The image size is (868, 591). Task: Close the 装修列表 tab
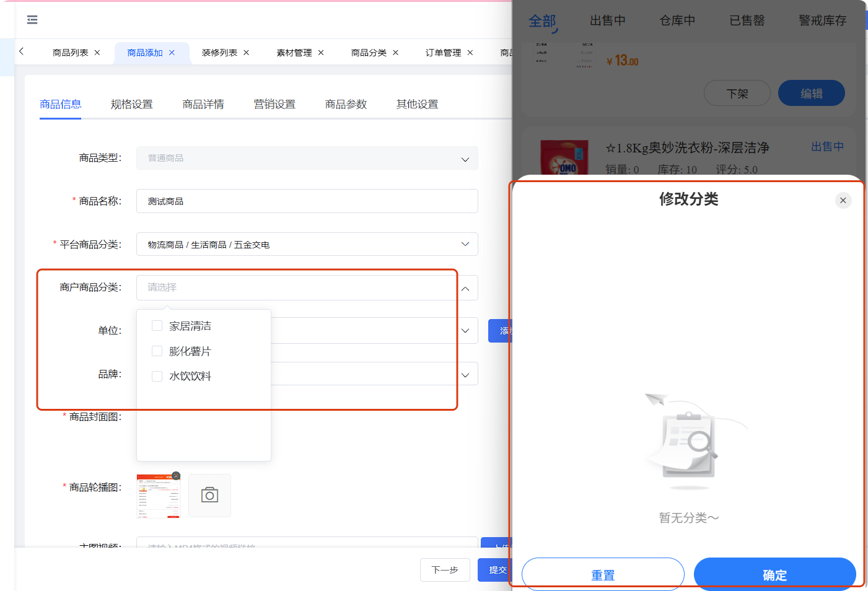246,53
